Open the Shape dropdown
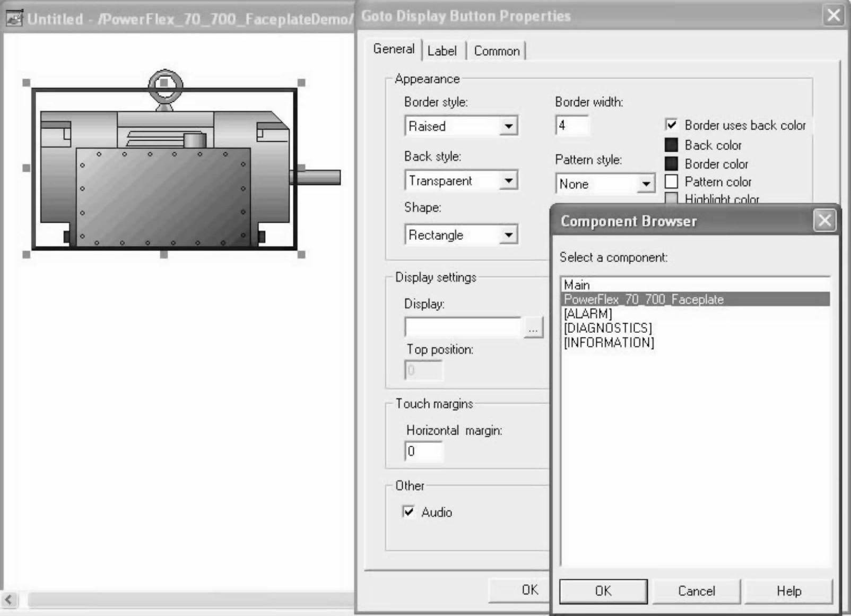Viewport: 851px width, 616px height. (508, 235)
